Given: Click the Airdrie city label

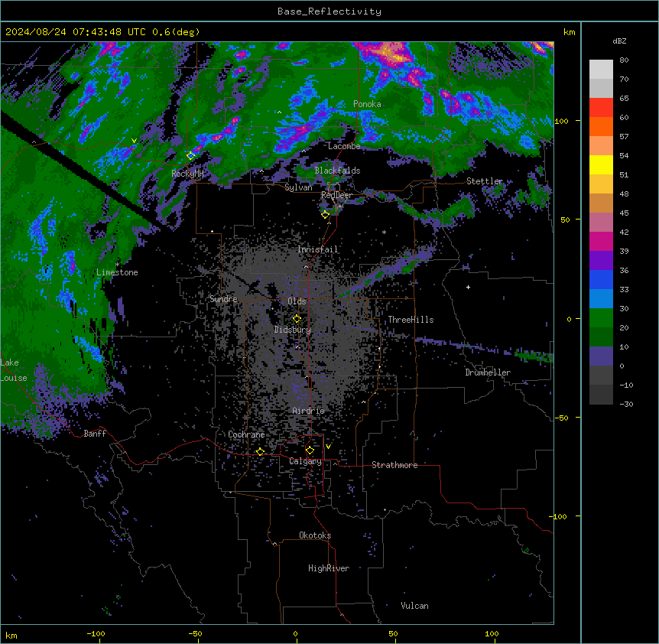Looking at the screenshot, I should tap(309, 411).
